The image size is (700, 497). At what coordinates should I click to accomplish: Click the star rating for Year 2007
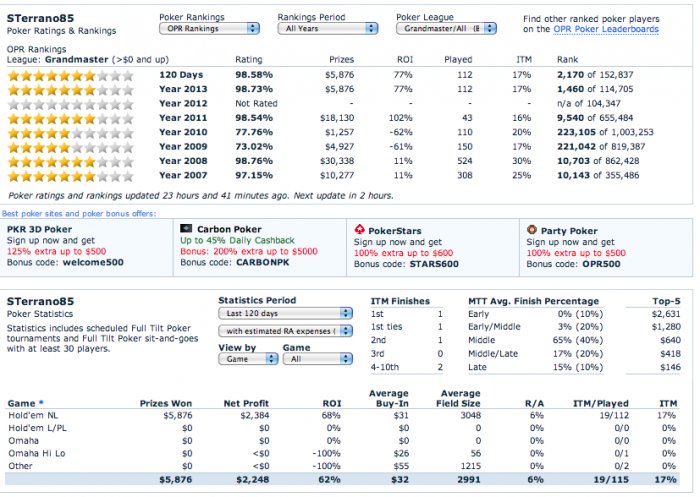pos(71,175)
